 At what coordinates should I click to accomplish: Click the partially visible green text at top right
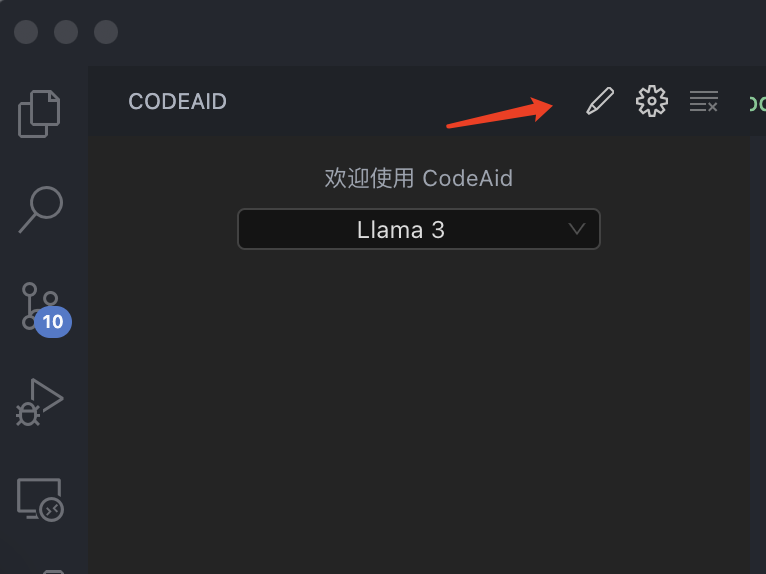758,104
